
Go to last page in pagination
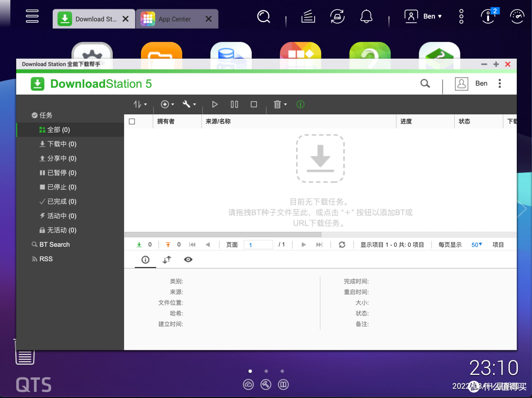(x=319, y=245)
